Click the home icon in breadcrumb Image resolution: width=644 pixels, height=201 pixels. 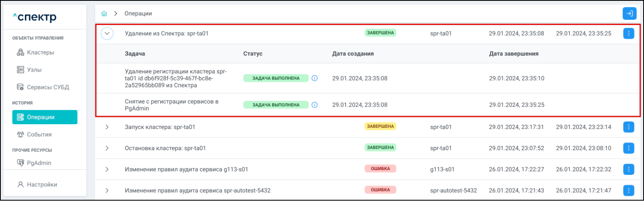(x=104, y=14)
